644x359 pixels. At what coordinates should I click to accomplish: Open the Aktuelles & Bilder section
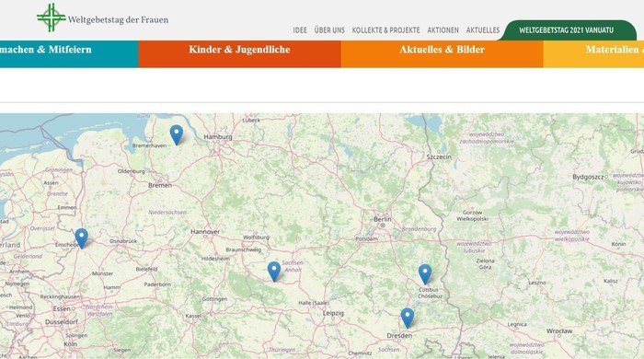coord(442,53)
